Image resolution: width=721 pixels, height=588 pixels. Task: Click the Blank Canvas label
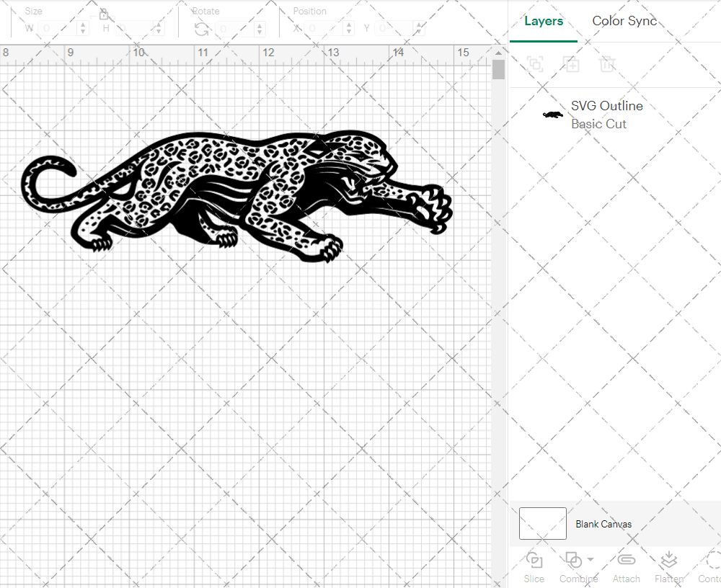coord(603,524)
